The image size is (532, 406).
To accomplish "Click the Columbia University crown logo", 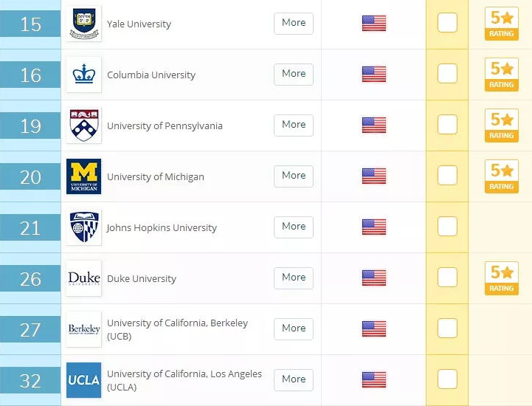I will 84,75.
